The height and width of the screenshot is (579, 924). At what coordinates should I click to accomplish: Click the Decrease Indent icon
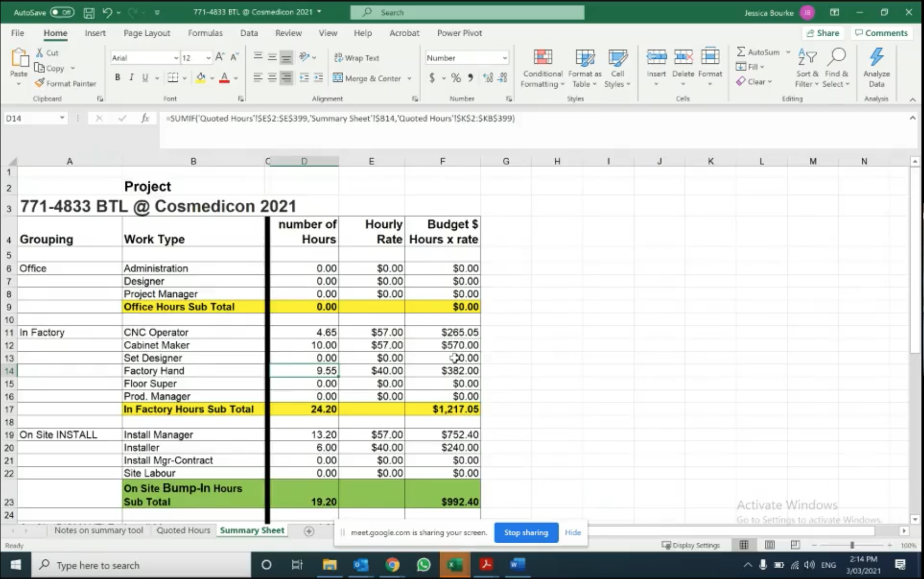click(x=304, y=78)
